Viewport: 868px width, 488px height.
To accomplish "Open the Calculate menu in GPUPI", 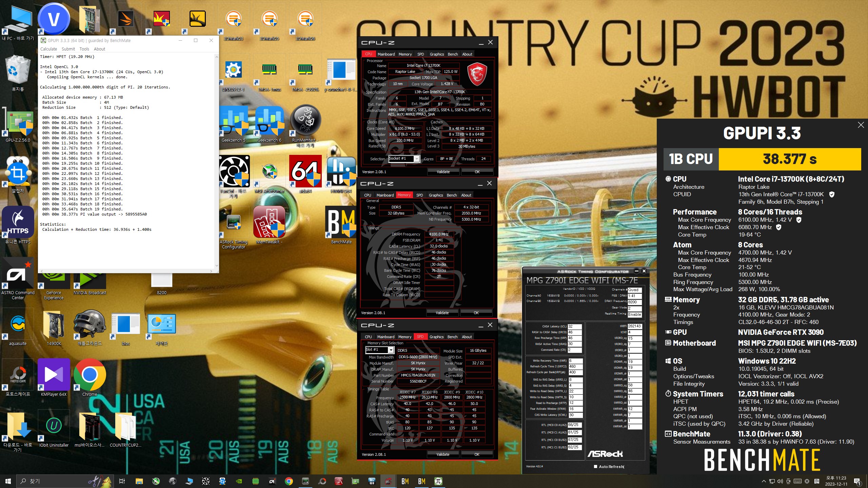I will 48,49.
